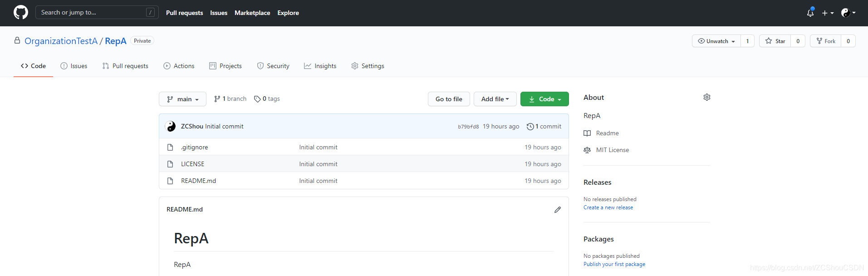Click Publish your first package

click(614, 264)
